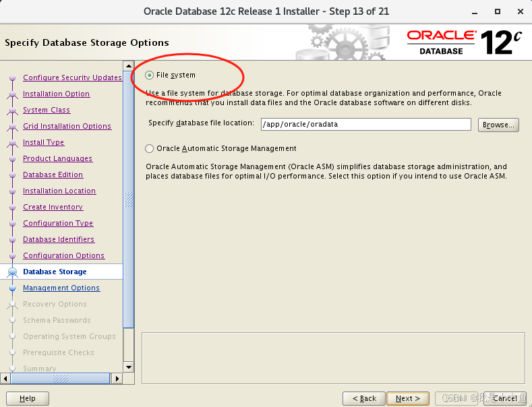Click the step panel scroll-down arrow
The width and height of the screenshot is (532, 407).
click(129, 367)
